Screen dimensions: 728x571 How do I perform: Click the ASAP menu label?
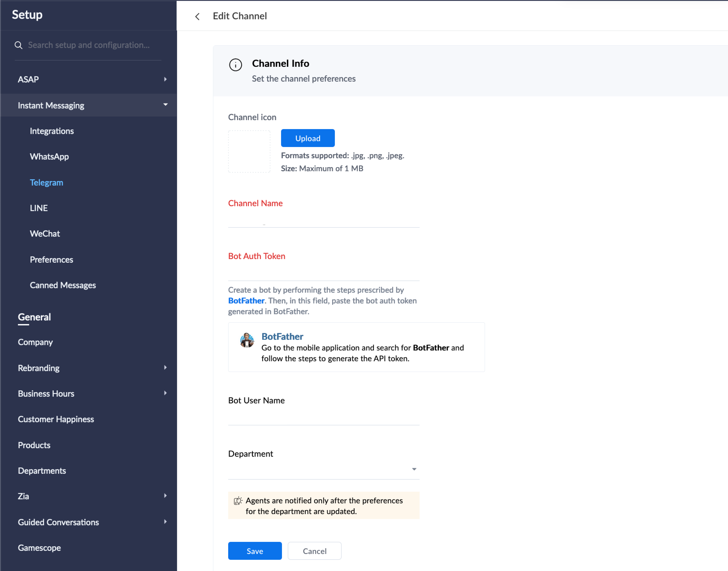click(28, 79)
